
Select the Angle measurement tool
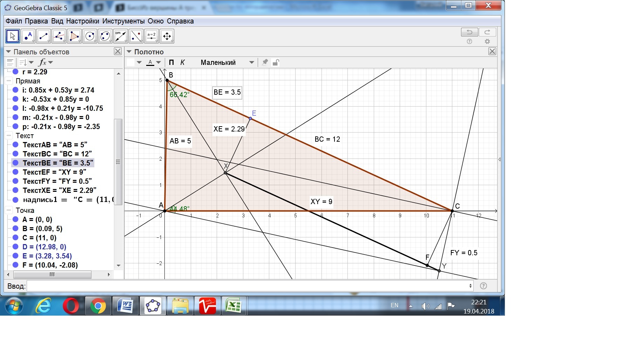click(121, 36)
